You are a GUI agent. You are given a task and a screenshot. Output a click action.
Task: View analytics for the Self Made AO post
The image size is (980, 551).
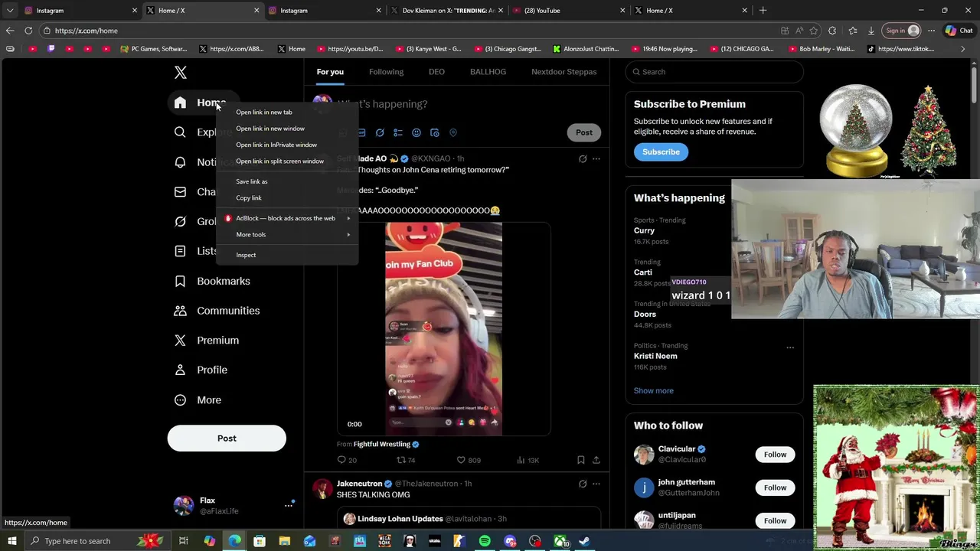528,460
